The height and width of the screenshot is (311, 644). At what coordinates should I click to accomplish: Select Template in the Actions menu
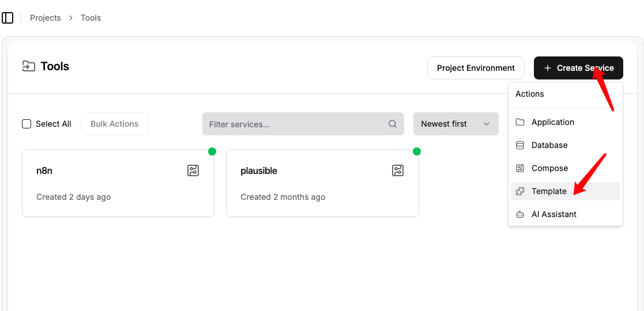point(549,191)
